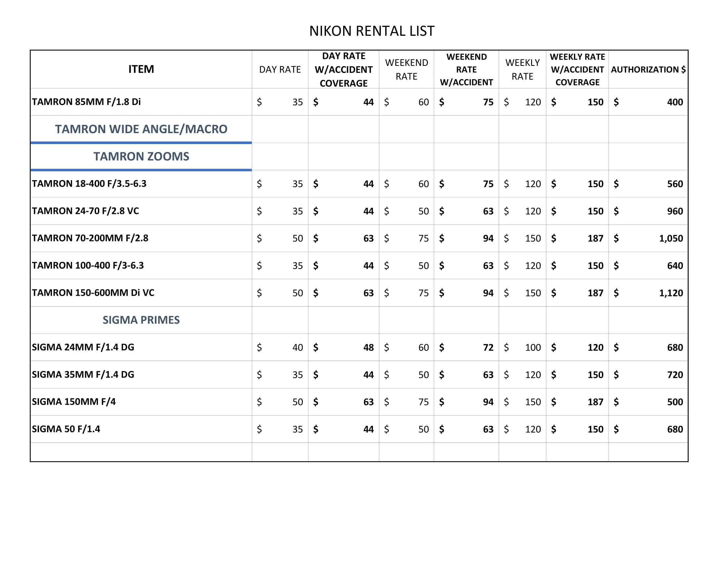Click weekend w/accident 72 for SIGMA 24MM
728x563 pixels.
pyautogui.click(x=488, y=347)
